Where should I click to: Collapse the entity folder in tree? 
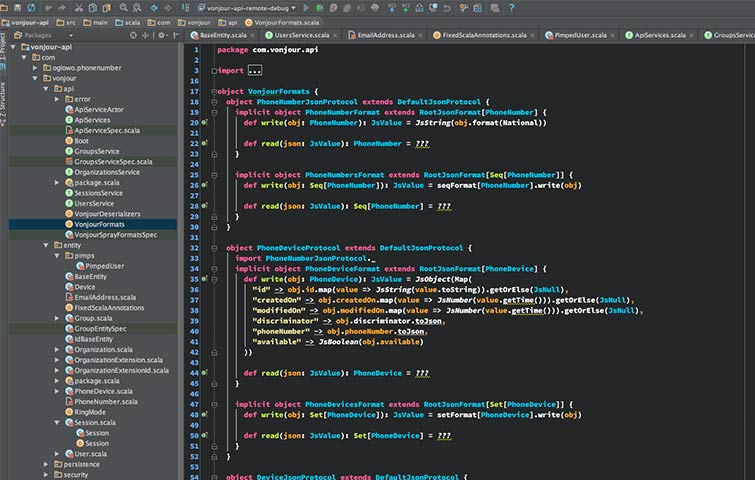[46, 246]
